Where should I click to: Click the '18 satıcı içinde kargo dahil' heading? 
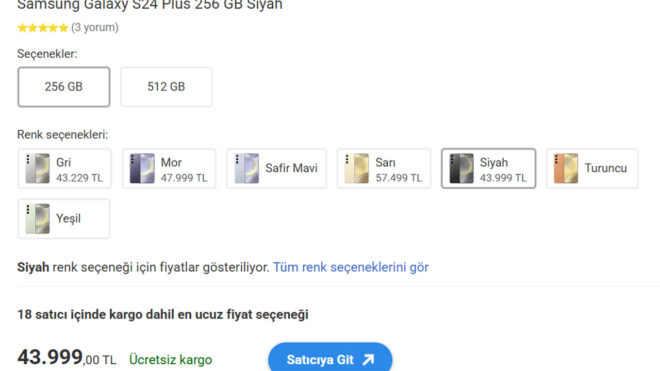tap(163, 315)
